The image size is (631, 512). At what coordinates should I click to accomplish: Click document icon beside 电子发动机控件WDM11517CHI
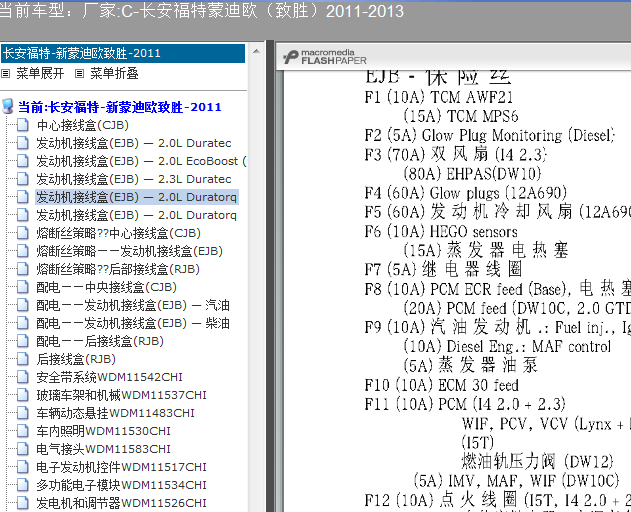point(23,467)
